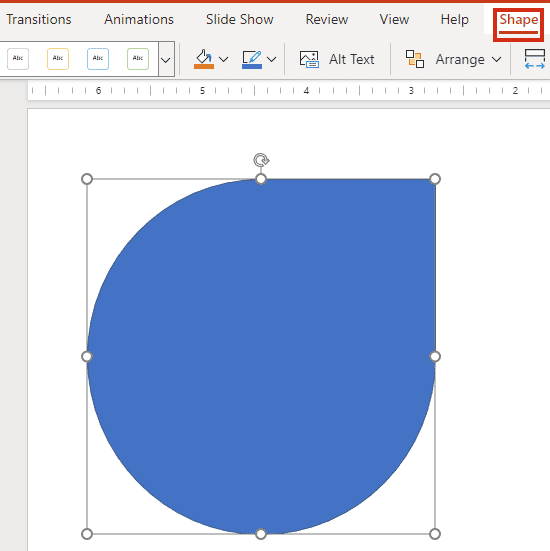Click the horizontal ruler at mark 4

coord(306,91)
